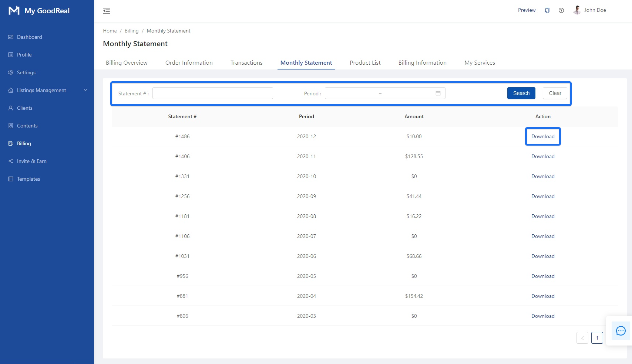Click the mobile preview icon in header
Image resolution: width=632 pixels, height=364 pixels.
coord(547,10)
